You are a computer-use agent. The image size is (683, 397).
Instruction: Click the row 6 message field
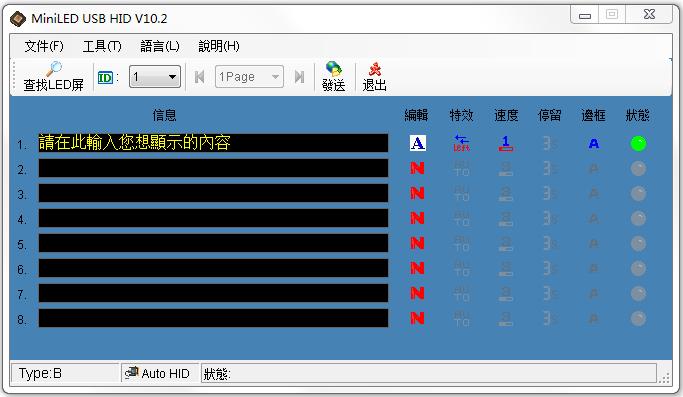pos(213,268)
